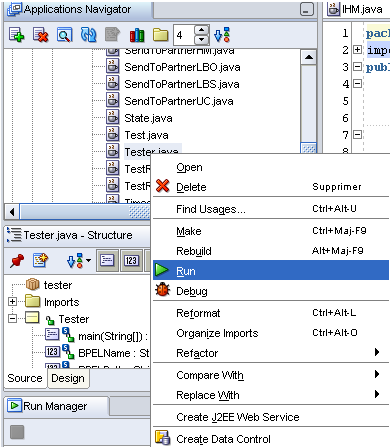Viewport: 390px width, 447px height.
Task: Decrease the level spinner value below 4
Action: (201, 39)
